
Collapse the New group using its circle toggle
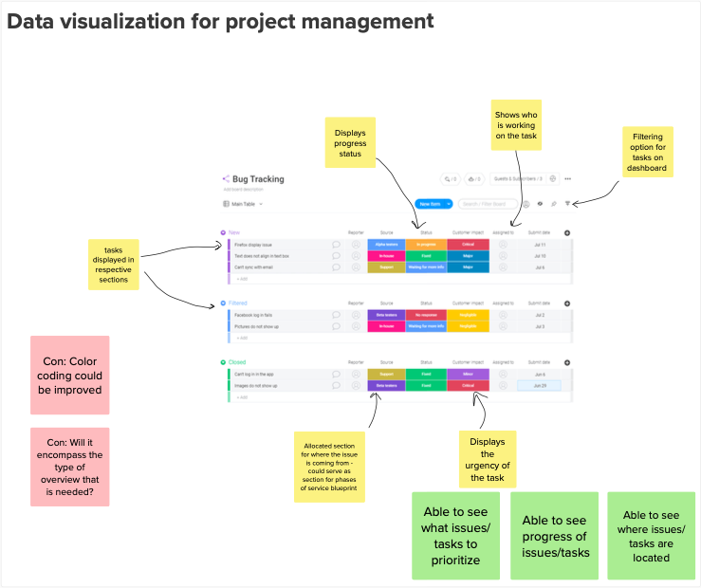224,232
